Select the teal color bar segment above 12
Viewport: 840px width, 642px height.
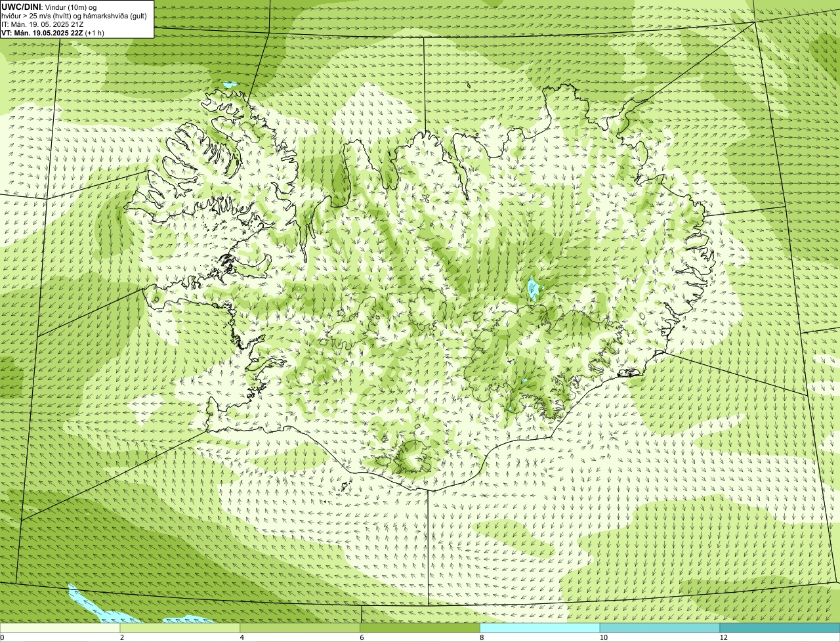pos(780,628)
